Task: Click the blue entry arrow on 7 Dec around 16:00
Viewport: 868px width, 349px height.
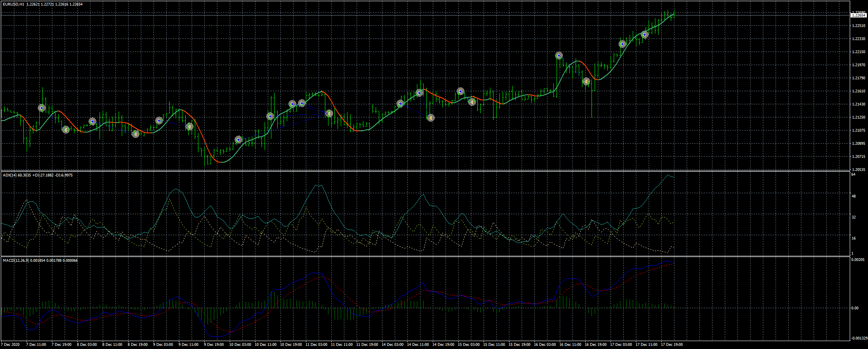Action: click(42, 108)
